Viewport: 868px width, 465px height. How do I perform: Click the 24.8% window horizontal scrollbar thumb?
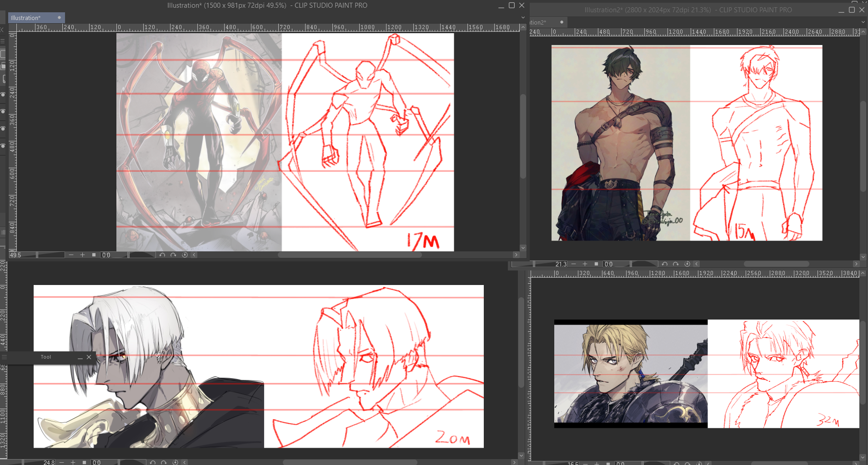coord(350,462)
